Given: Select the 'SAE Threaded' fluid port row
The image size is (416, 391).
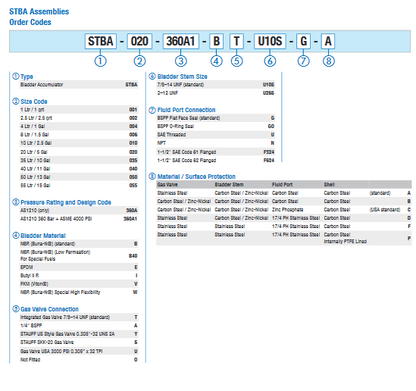Looking at the screenshot, I should pos(216,135).
